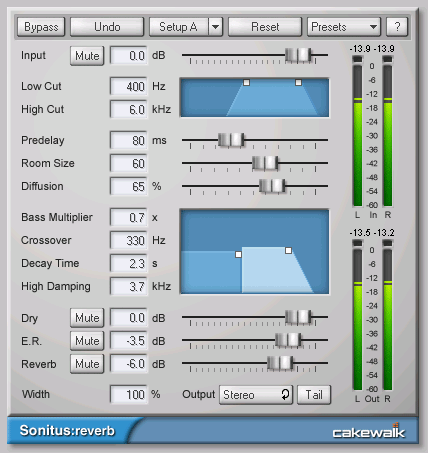Click the Reverb dB value field
The image size is (428, 453).
129,364
